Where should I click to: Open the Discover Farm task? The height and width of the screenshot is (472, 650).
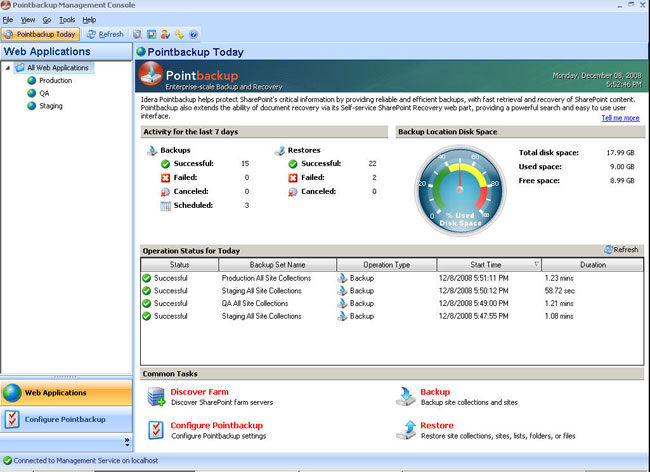(199, 392)
